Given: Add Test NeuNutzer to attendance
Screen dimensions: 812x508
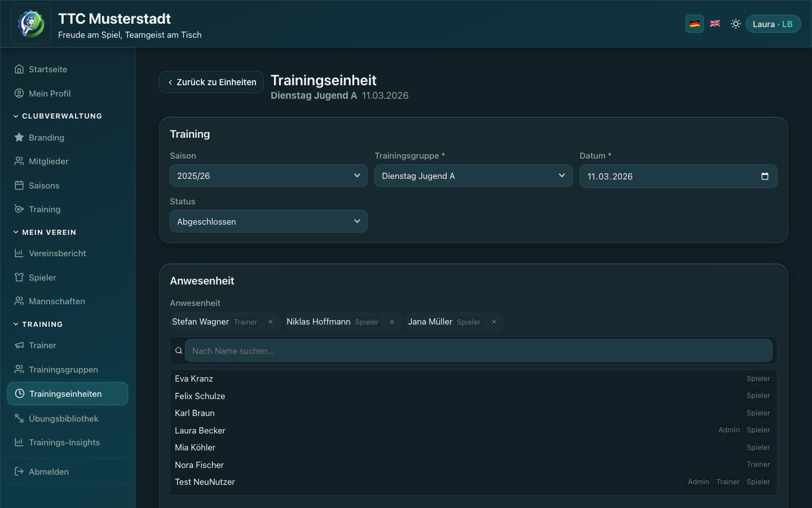Looking at the screenshot, I should coord(473,482).
